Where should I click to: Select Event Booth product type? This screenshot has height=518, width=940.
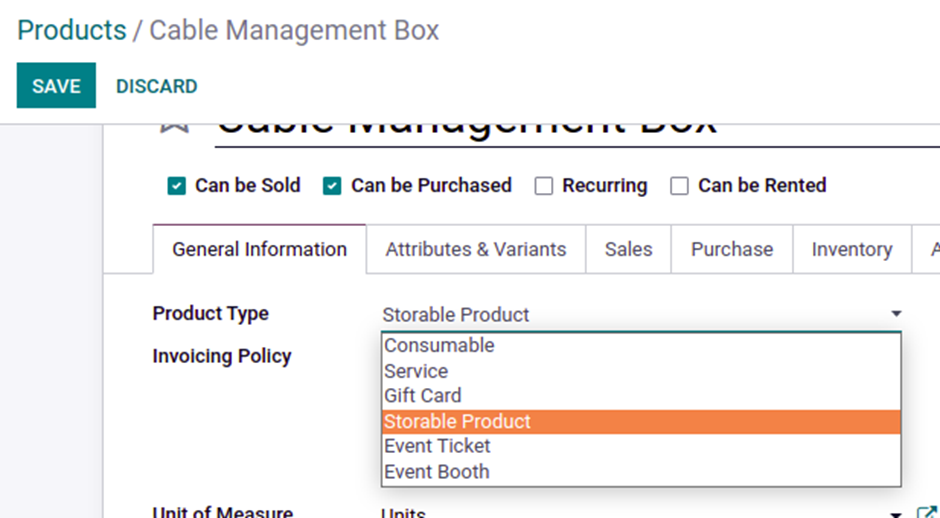436,471
